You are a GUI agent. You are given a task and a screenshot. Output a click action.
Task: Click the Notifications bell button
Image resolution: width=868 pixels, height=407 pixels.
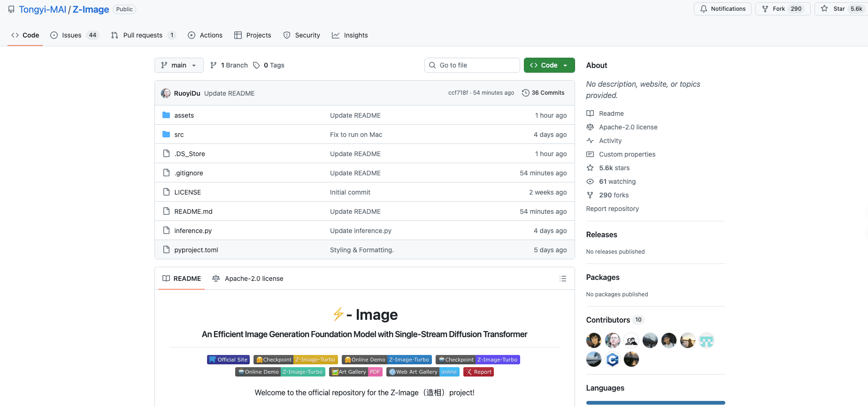click(x=722, y=9)
